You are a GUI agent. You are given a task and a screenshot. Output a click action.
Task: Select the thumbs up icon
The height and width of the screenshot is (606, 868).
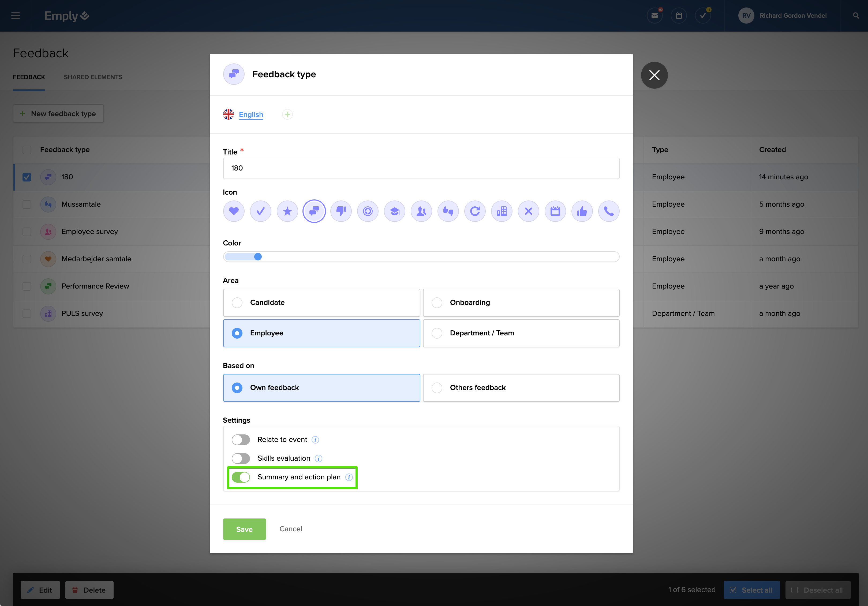click(x=582, y=211)
